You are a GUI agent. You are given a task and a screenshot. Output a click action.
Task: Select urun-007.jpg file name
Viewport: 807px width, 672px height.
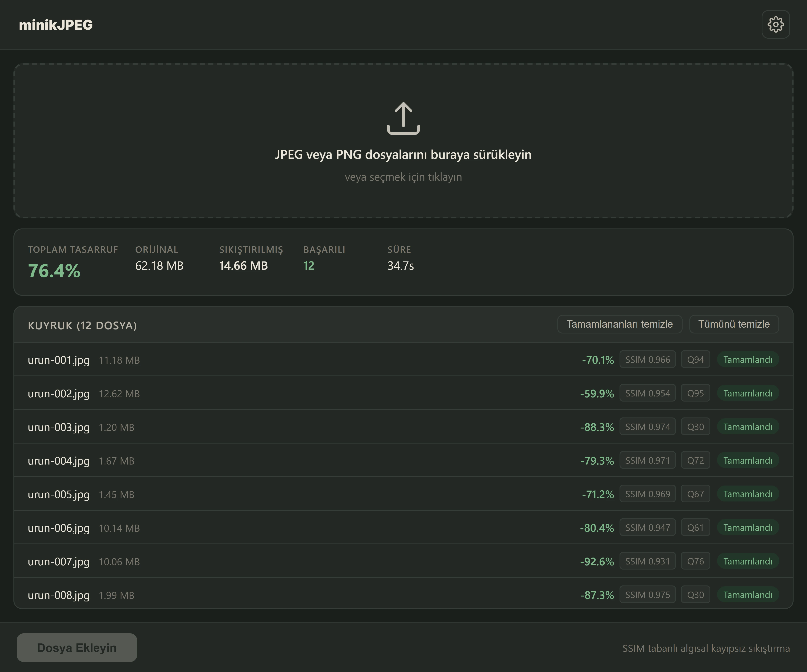tap(58, 561)
